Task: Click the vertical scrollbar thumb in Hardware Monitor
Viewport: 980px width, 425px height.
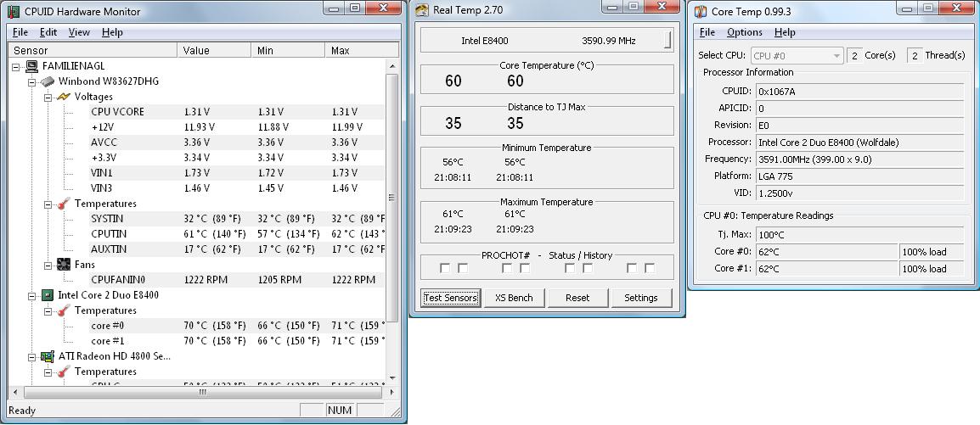Action: [392, 199]
